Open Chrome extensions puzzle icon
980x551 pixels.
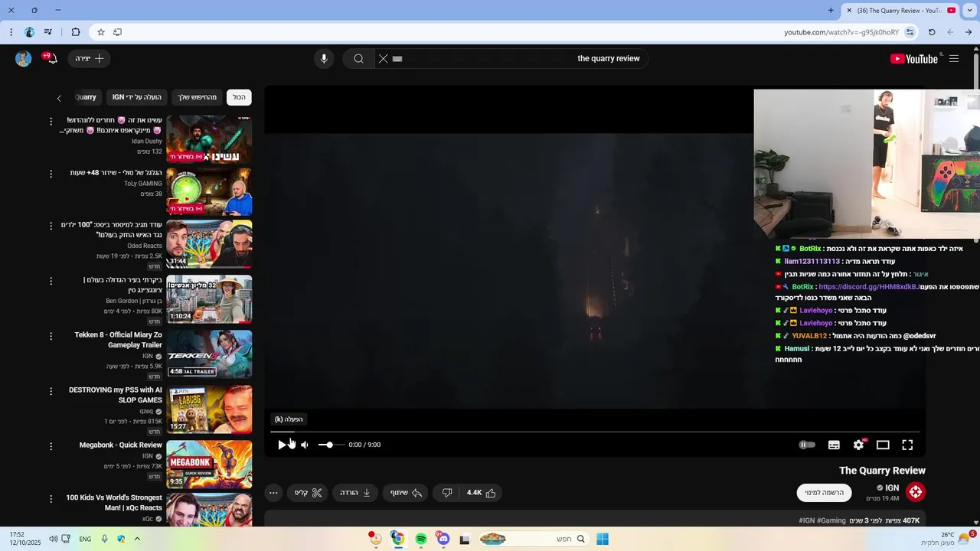point(75,32)
